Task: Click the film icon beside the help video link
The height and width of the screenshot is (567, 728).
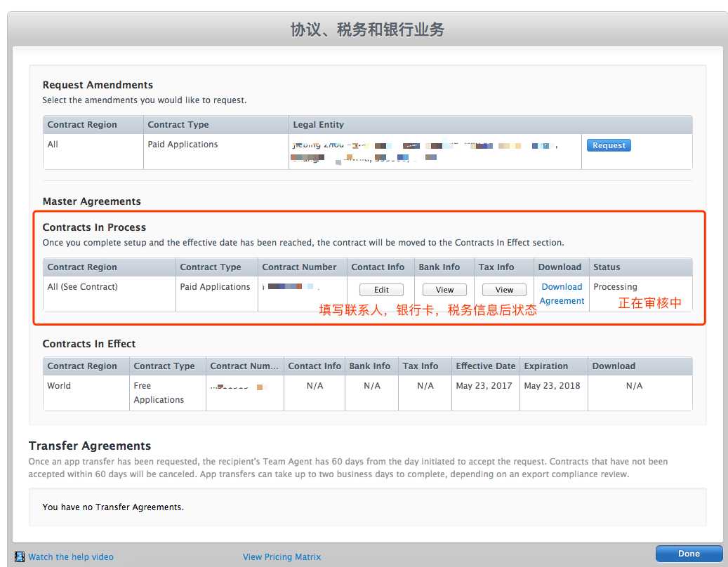Action: [20, 556]
